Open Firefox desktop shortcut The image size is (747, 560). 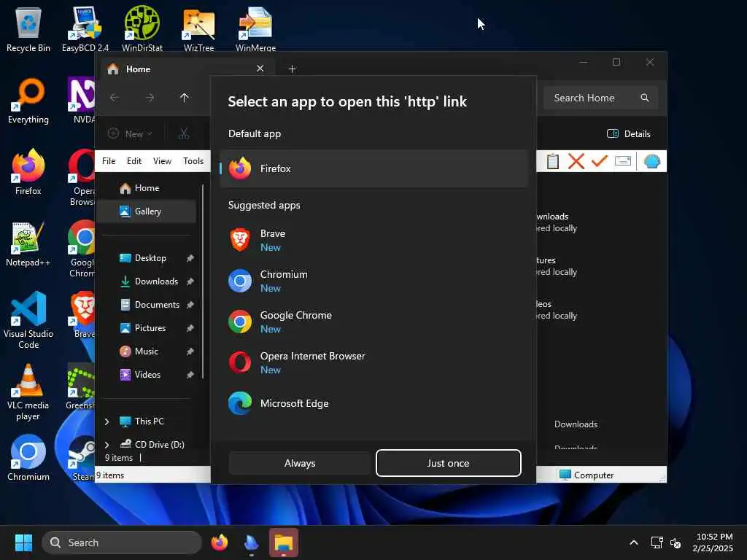click(x=28, y=172)
